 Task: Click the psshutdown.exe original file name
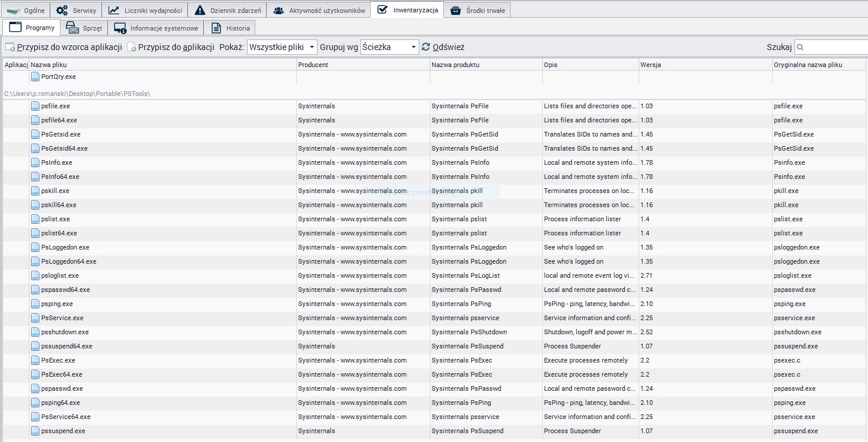tap(798, 333)
